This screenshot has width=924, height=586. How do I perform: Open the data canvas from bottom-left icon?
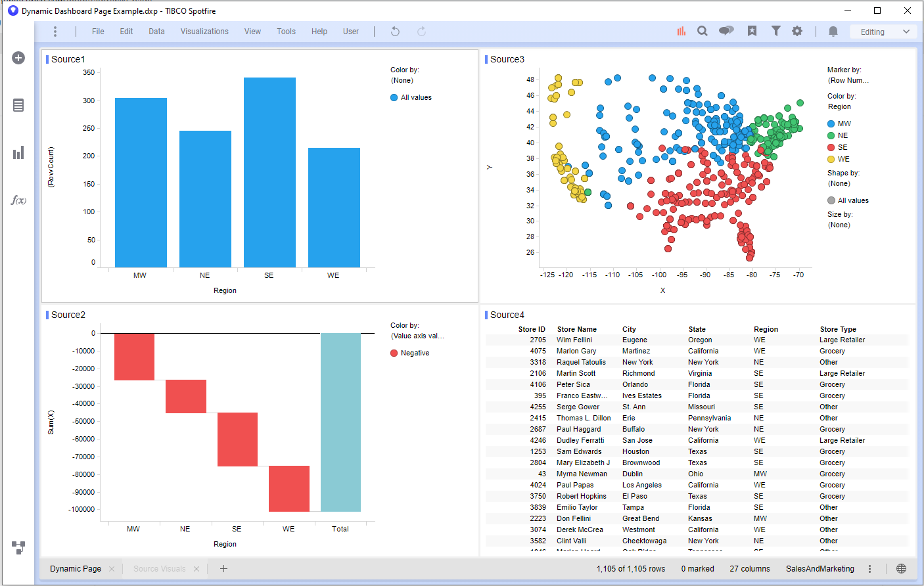18,547
